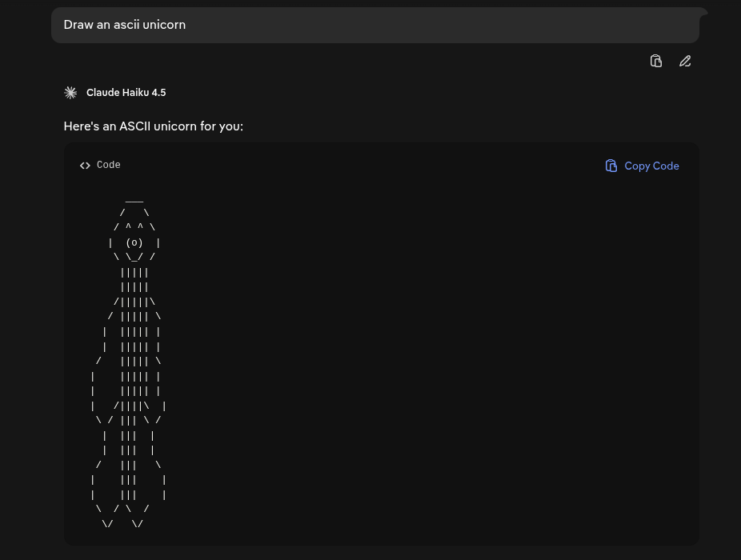The image size is (741, 560).
Task: Click the mane lines of the ASCII unicorn
Action: click(134, 280)
